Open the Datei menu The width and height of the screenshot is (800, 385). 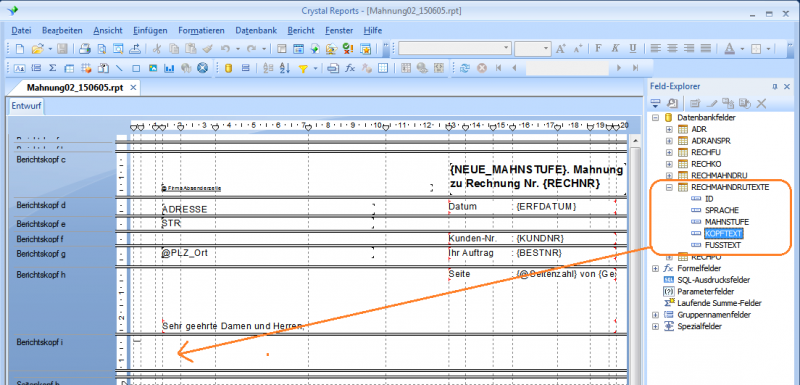[21, 31]
